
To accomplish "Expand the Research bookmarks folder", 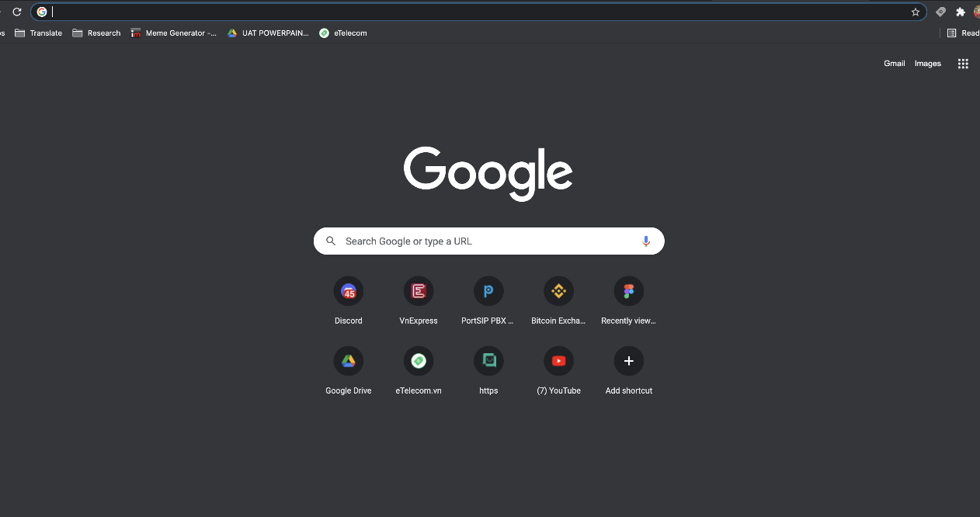I will [96, 33].
